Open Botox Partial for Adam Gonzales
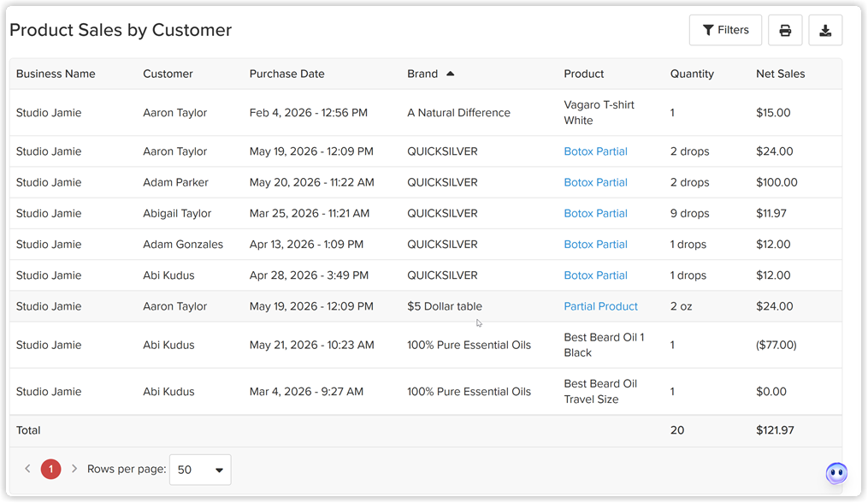Screen dimensions: 868x503 (x=595, y=245)
